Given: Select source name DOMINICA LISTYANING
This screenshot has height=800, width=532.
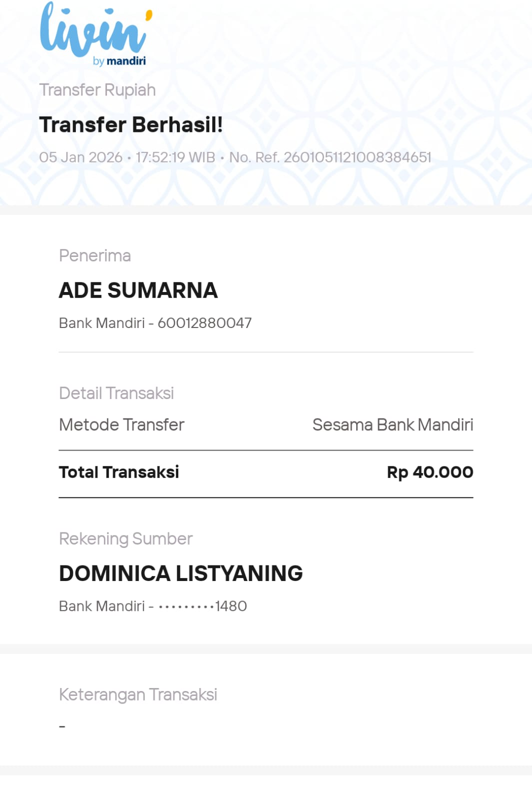Looking at the screenshot, I should [181, 573].
